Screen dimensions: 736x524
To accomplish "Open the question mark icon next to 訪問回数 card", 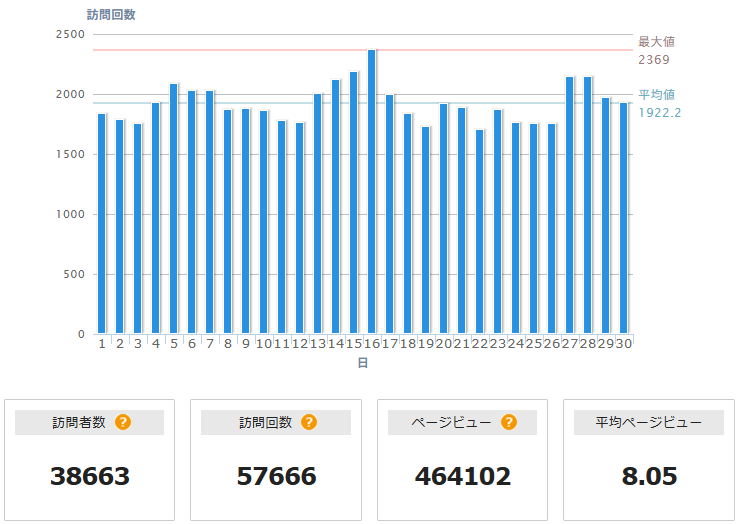I will click(x=309, y=422).
